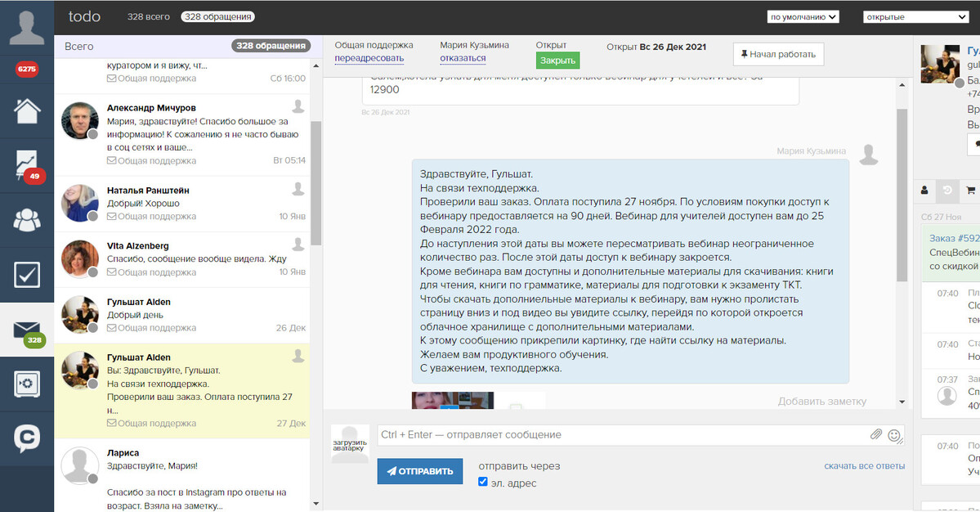Select the '328 всего' tab in header
This screenshot has height=512, width=980.
148,16
